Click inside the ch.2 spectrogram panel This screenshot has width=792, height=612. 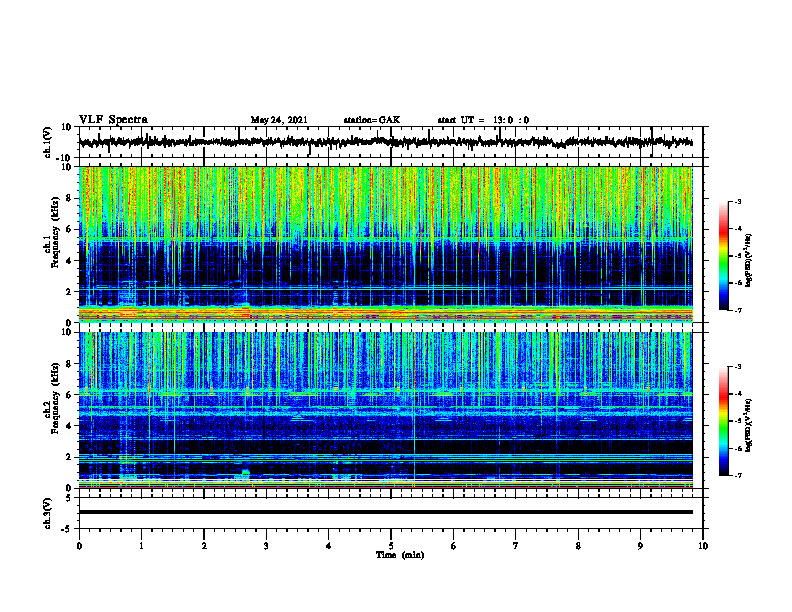386,410
